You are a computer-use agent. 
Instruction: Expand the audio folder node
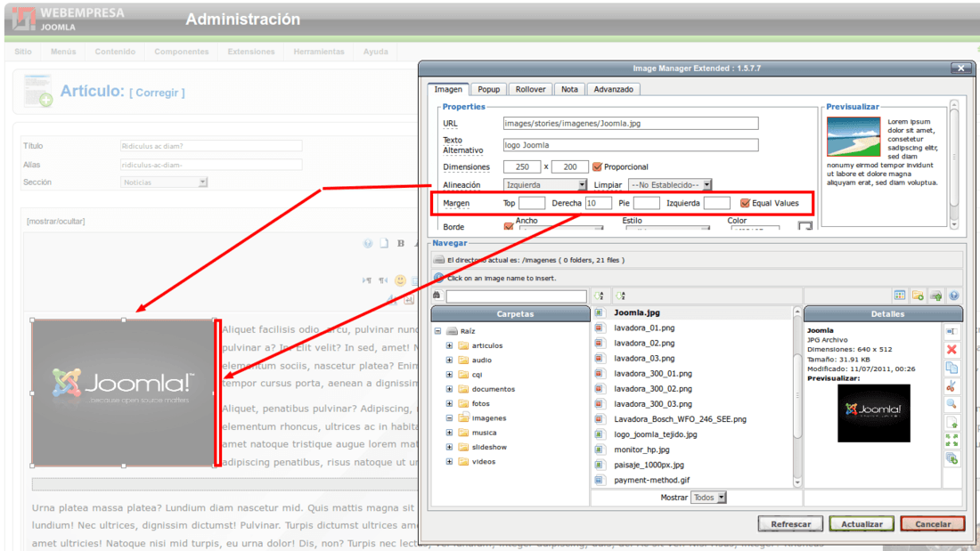point(449,360)
